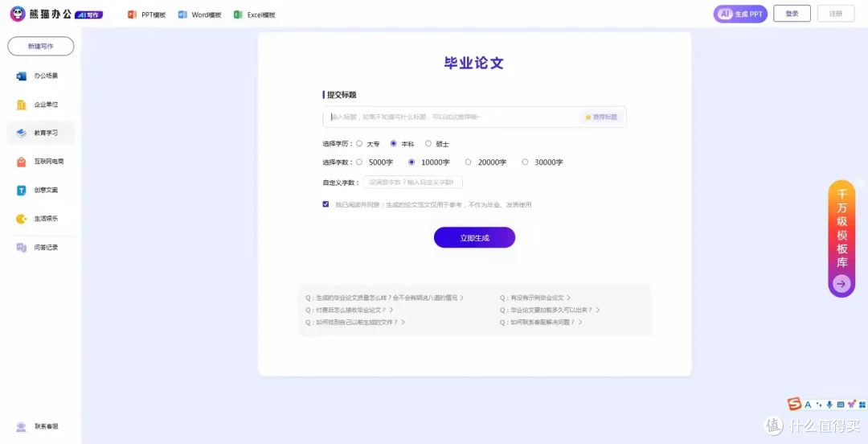This screenshot has width=868, height=444.
Task: Focus the thesis title input field
Action: pos(474,117)
